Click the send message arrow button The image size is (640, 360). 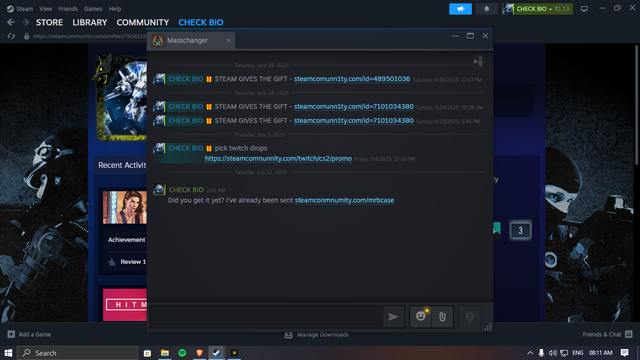393,316
